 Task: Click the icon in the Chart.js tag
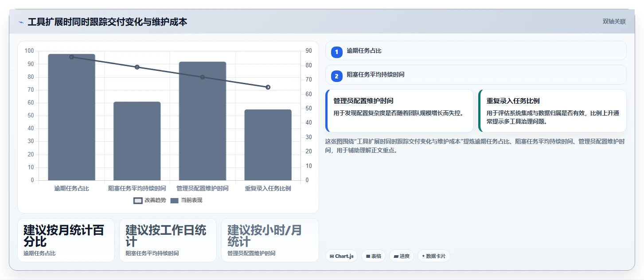coord(332,256)
